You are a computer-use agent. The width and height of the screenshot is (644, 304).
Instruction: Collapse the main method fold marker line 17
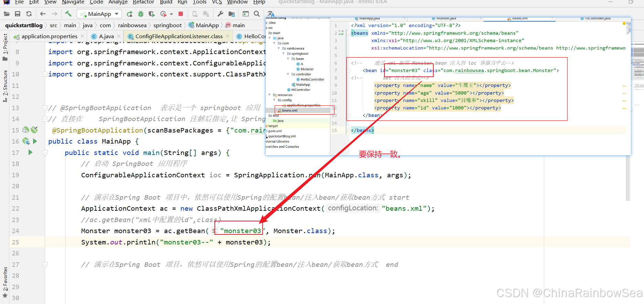45,153
